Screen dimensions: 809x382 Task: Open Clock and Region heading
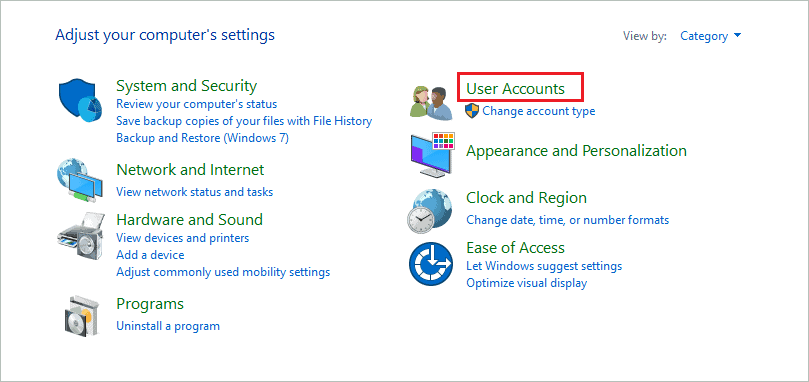pos(526,198)
